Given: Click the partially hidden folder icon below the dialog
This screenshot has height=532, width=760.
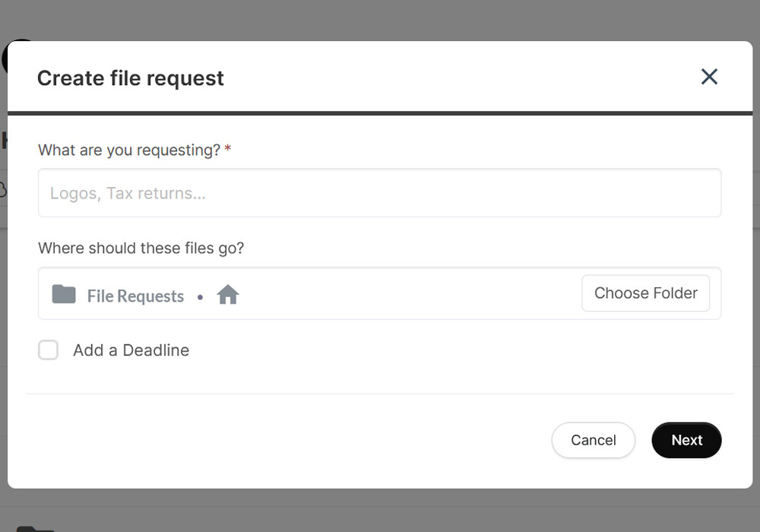Looking at the screenshot, I should click(x=34, y=527).
